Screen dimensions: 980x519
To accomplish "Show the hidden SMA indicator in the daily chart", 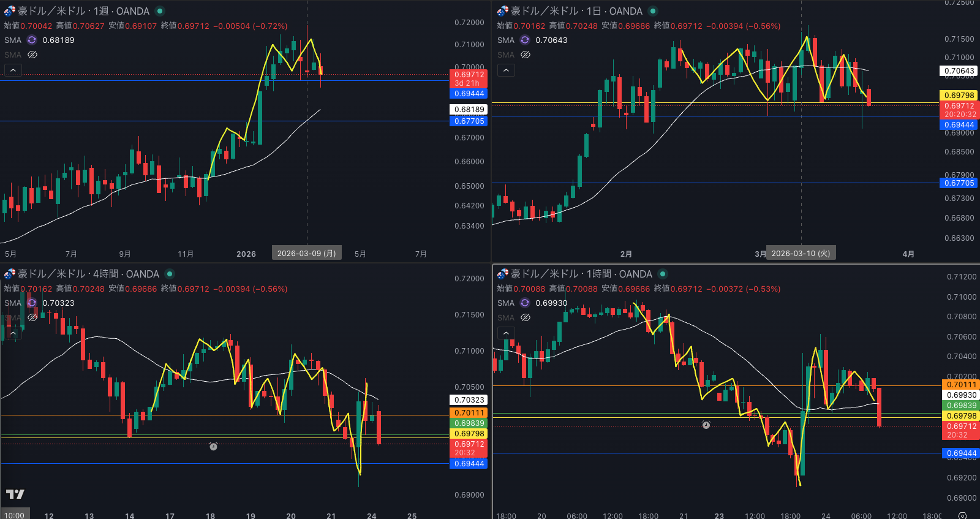I will pos(526,55).
